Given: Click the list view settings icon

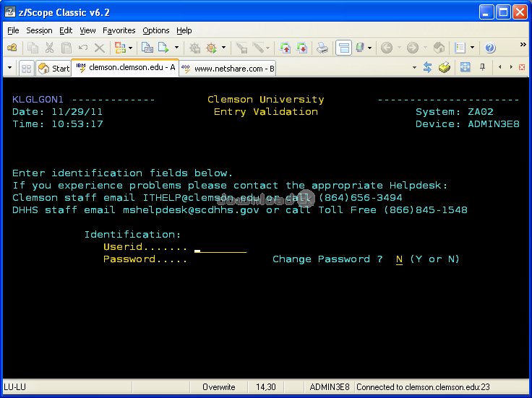Looking at the screenshot, I should (460, 48).
